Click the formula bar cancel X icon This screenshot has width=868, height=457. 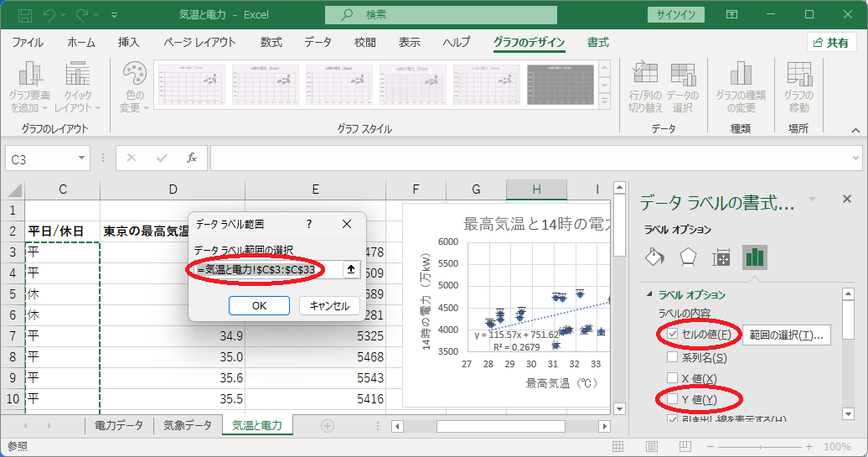132,158
